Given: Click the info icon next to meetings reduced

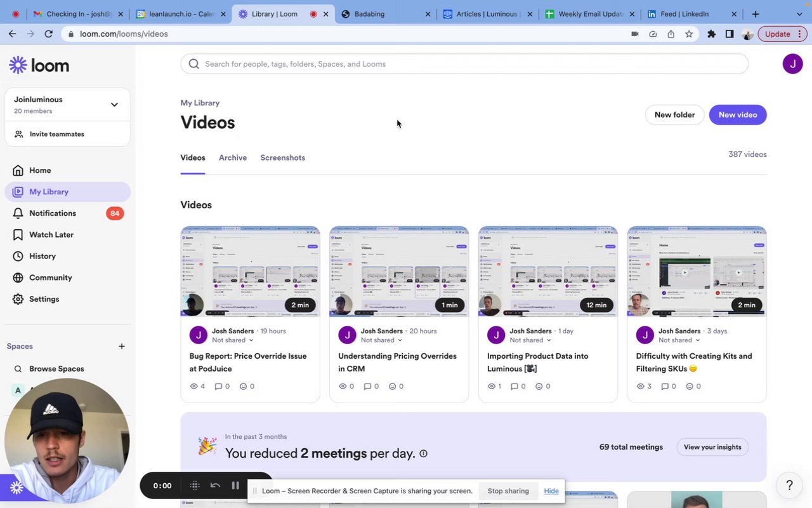Looking at the screenshot, I should (423, 453).
